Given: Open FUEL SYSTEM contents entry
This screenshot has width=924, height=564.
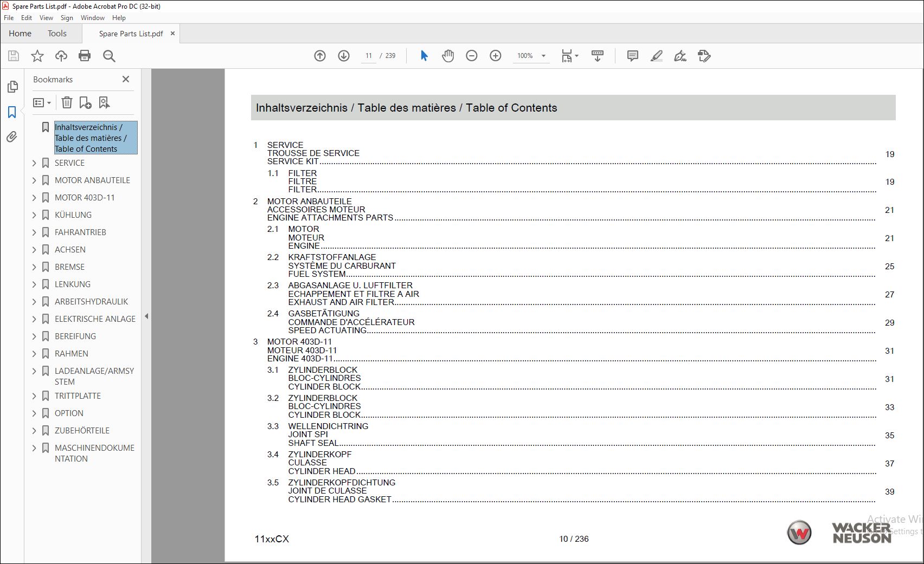Looking at the screenshot, I should point(317,274).
